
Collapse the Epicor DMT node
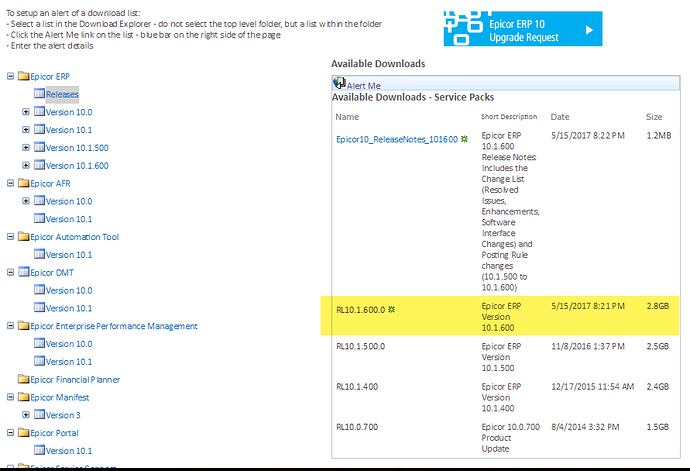point(11,272)
